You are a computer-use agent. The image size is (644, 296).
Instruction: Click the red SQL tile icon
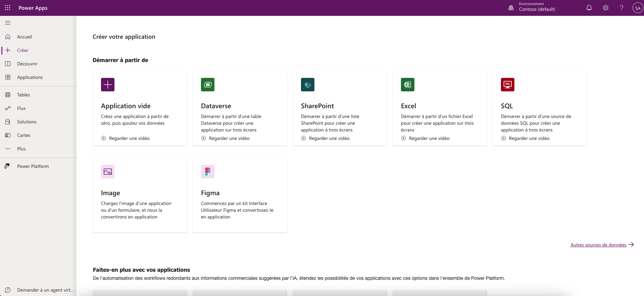point(508,85)
